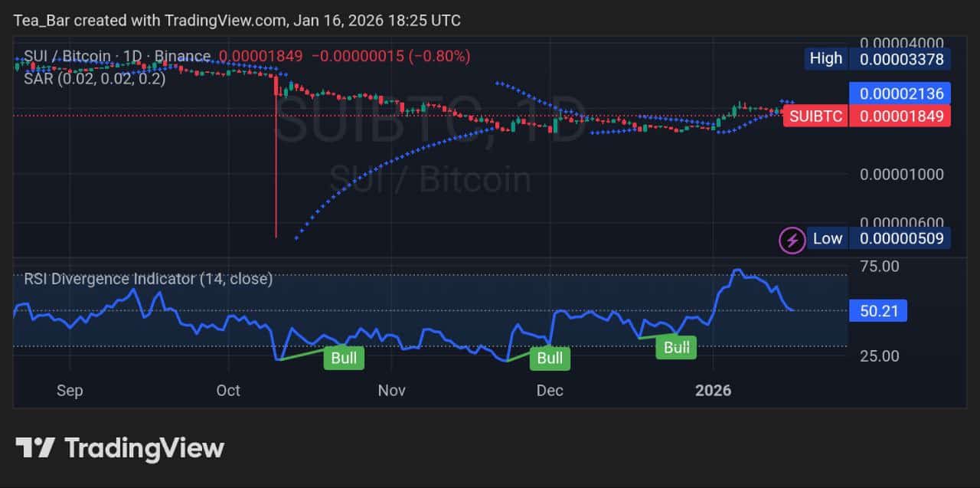Select Sep on the time axis
The width and height of the screenshot is (980, 488).
(69, 391)
